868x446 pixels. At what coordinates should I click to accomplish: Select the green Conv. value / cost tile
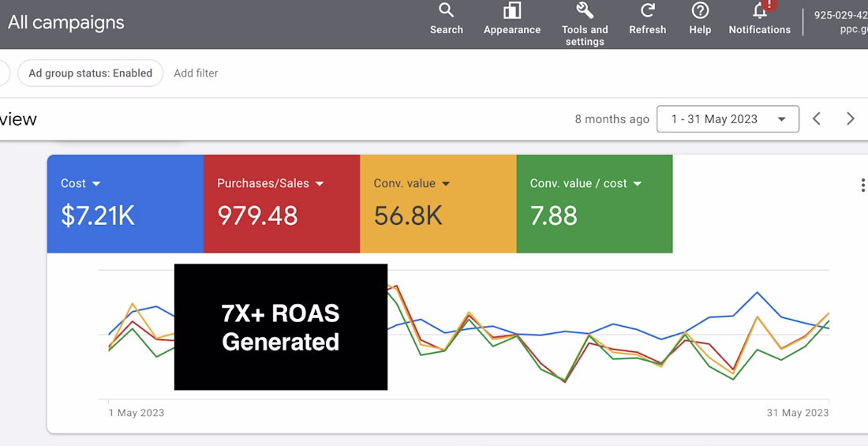click(x=594, y=204)
